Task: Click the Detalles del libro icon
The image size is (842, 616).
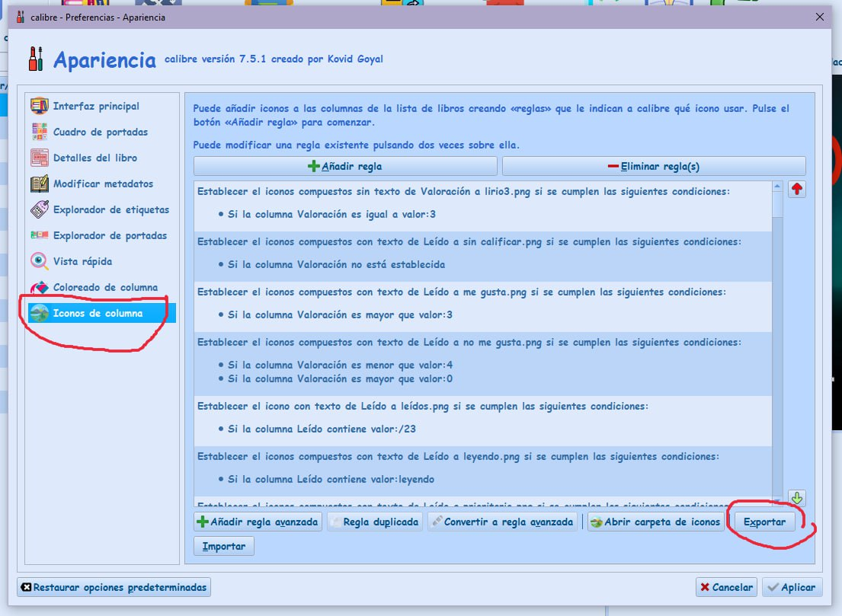Action: (x=39, y=158)
